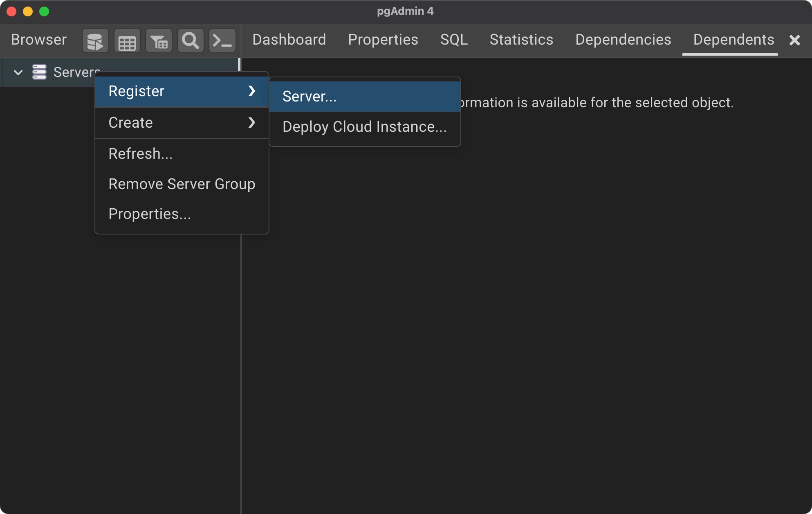Open the Statistics tab
This screenshot has height=514, width=812.
pos(521,40)
